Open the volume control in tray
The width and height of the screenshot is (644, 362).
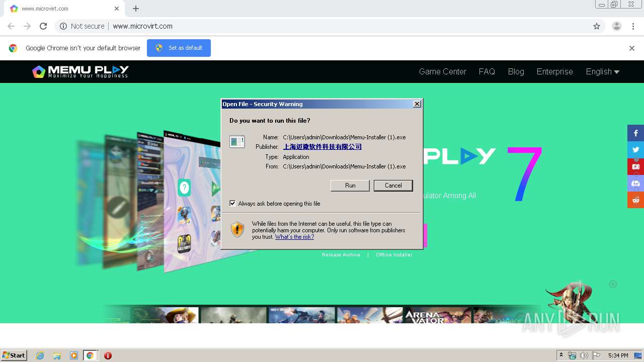click(584, 355)
